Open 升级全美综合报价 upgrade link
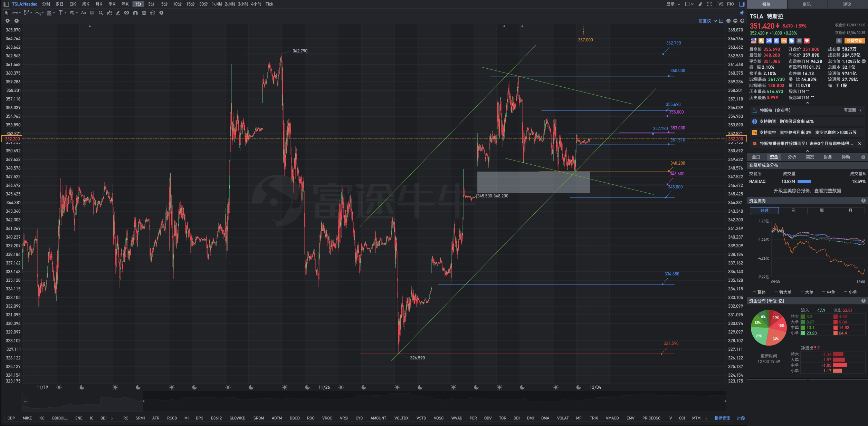This screenshot has height=426, width=868. [x=807, y=191]
